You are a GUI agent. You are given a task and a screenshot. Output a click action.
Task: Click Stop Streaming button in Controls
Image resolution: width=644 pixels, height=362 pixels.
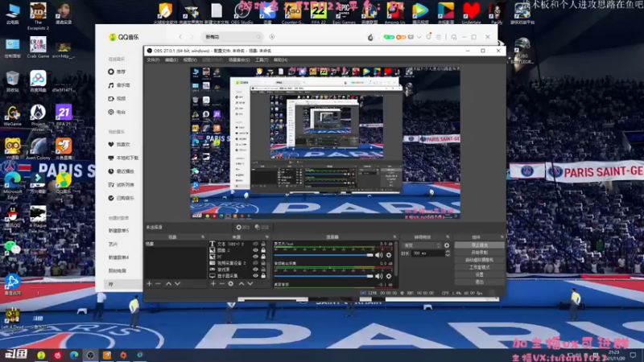click(x=479, y=245)
